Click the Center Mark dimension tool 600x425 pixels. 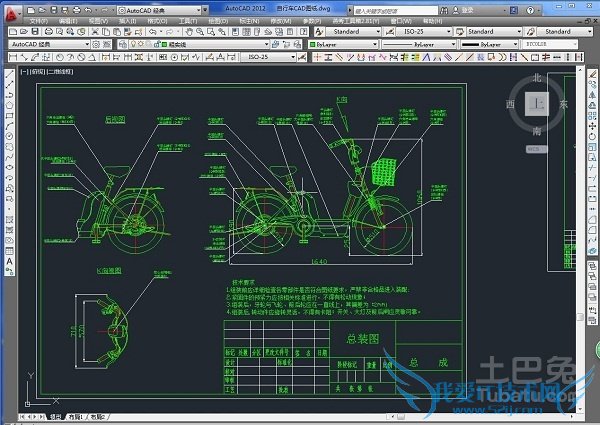174,57
